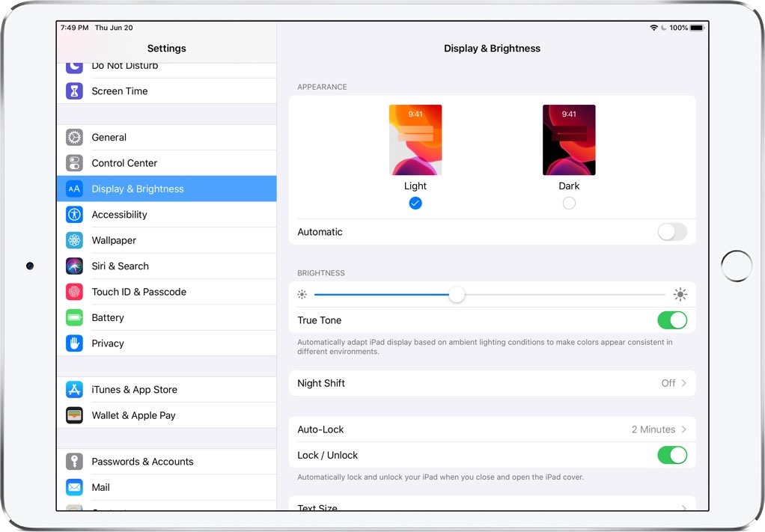Tap the battery indicator in status bar

pyautogui.click(x=697, y=28)
